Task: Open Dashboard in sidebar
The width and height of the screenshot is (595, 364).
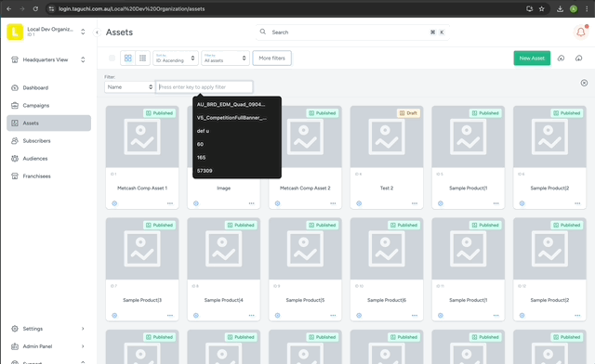Action: pos(48,87)
